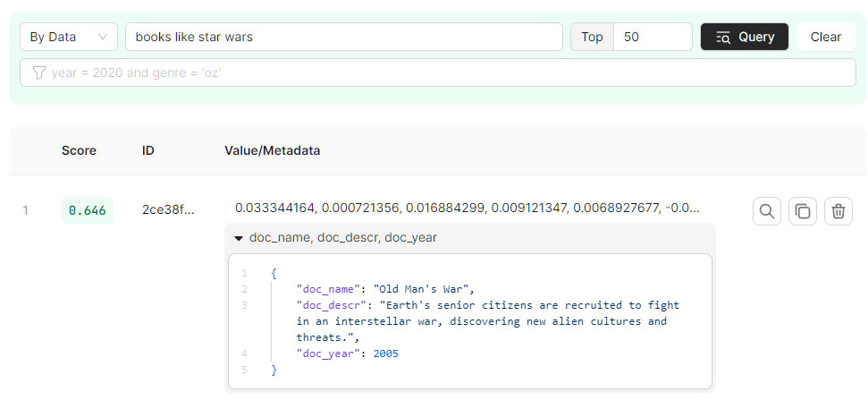Image resolution: width=868 pixels, height=409 pixels.
Task: Delete the first result with the trash icon
Action: click(x=838, y=211)
